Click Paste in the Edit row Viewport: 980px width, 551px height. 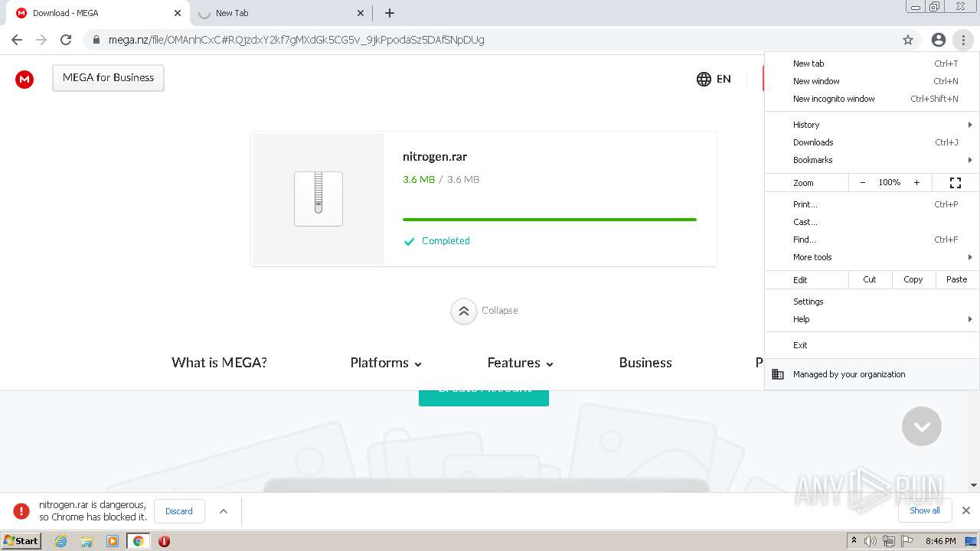[957, 279]
